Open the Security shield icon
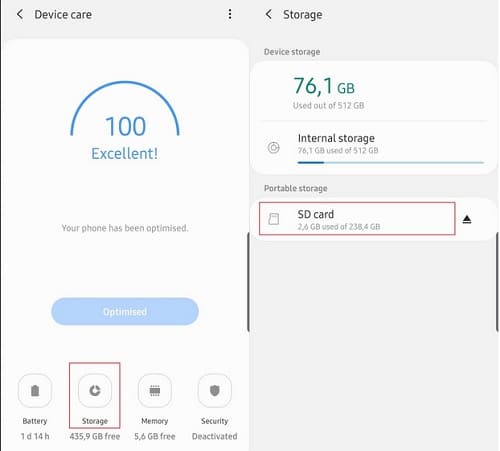The width and height of the screenshot is (500, 451). click(215, 390)
